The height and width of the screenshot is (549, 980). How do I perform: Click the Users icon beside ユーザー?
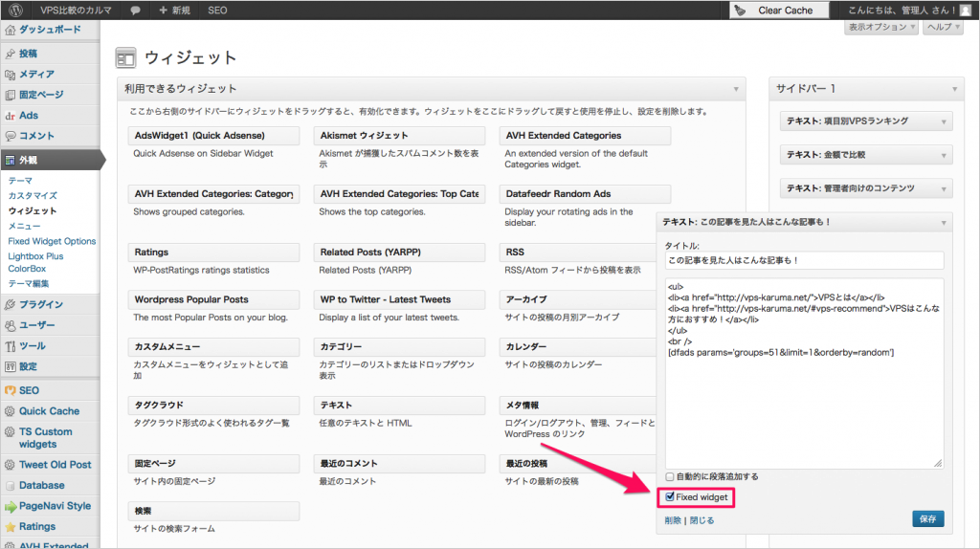(10, 325)
